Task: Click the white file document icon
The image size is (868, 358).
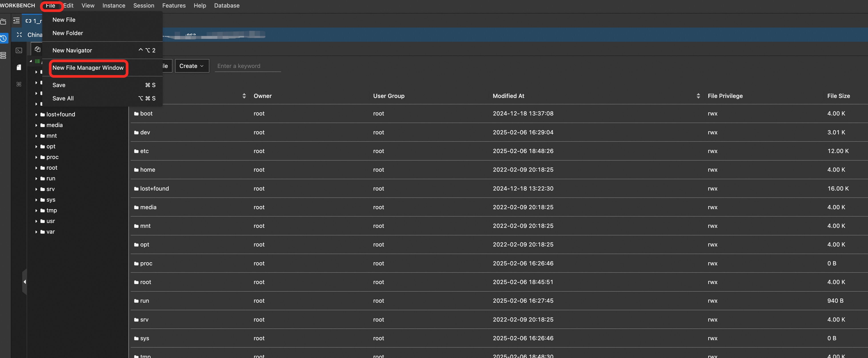Action: [19, 67]
